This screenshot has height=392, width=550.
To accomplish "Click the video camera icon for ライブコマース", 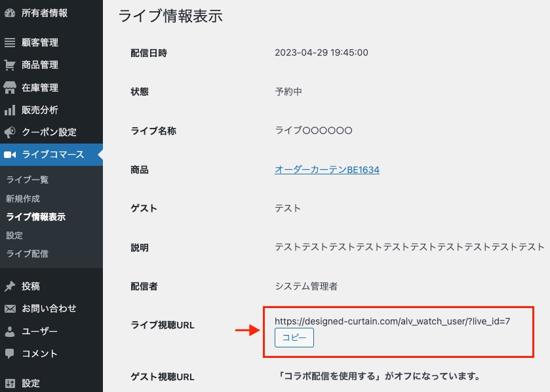I will (10, 155).
